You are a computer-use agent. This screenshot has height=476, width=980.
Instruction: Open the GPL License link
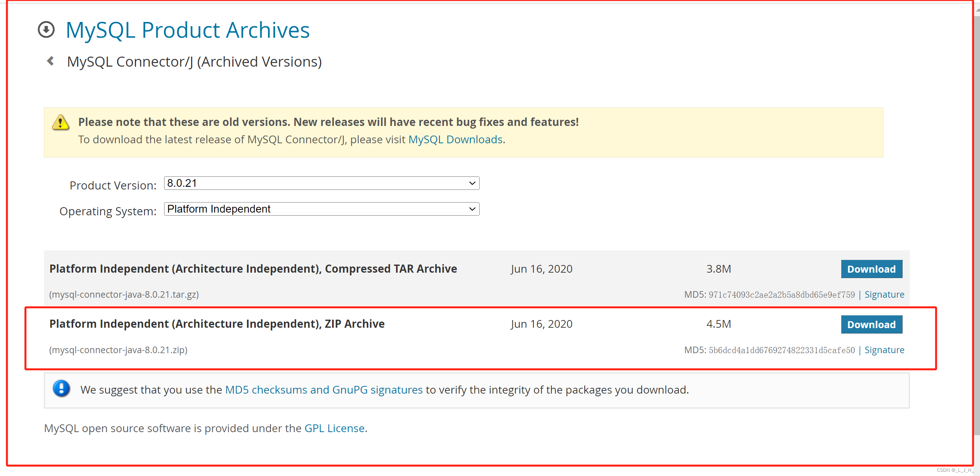[334, 428]
